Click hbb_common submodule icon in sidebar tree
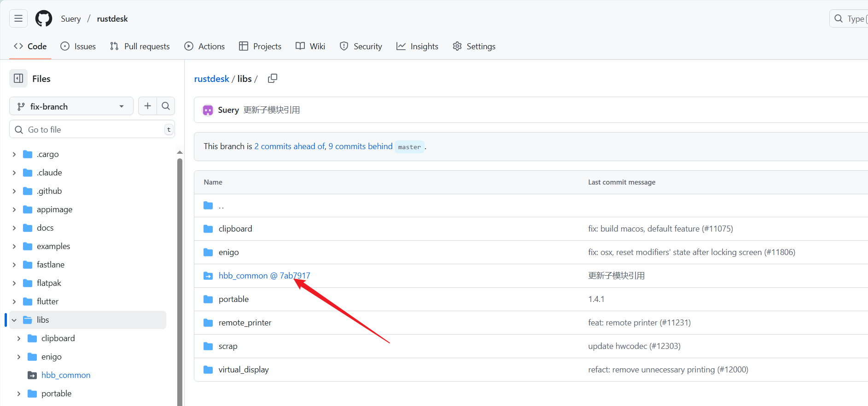 (x=32, y=375)
